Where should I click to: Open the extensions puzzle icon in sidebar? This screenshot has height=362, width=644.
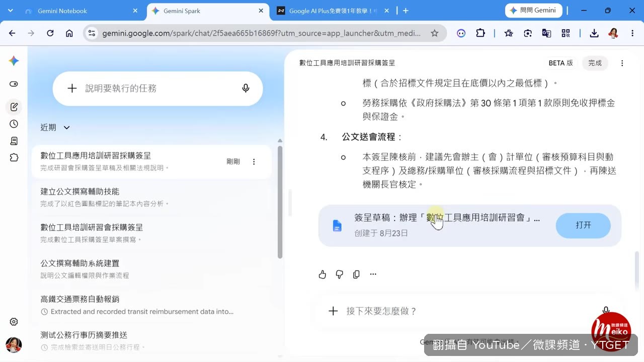pyautogui.click(x=14, y=157)
